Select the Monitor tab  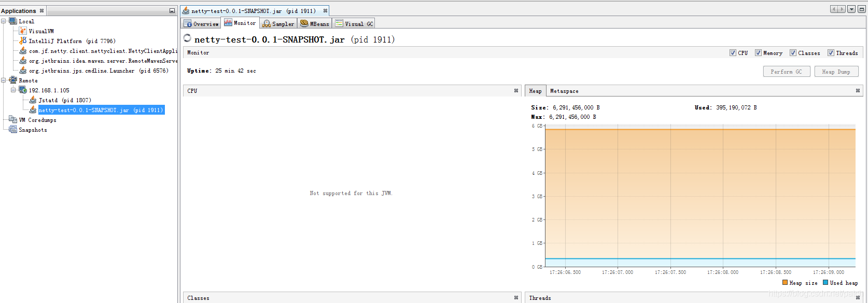240,23
